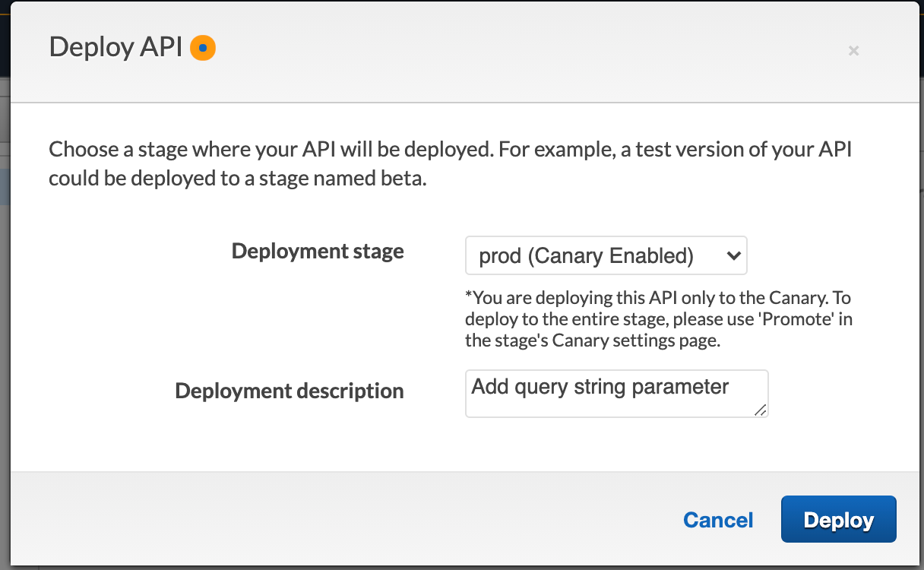Viewport: 924px width, 570px height.
Task: Click the description box resize handle
Action: point(761,410)
